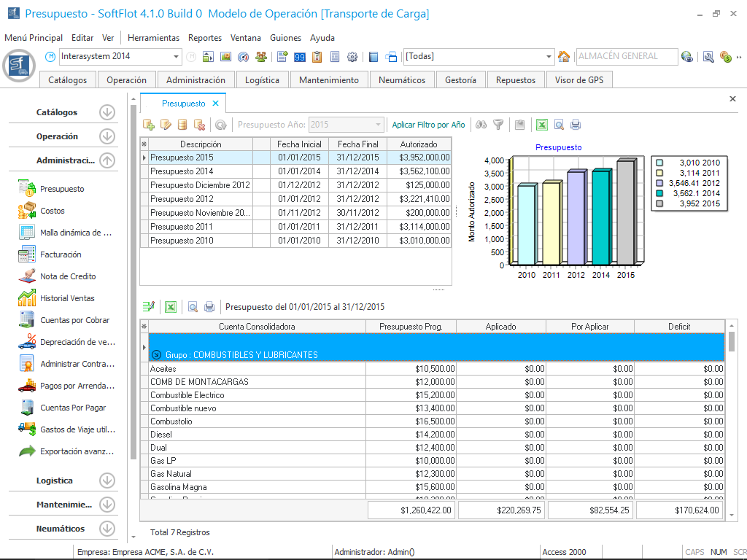The image size is (747, 560).
Task: Export budget list to Excel in upper toolbar
Action: (x=542, y=125)
